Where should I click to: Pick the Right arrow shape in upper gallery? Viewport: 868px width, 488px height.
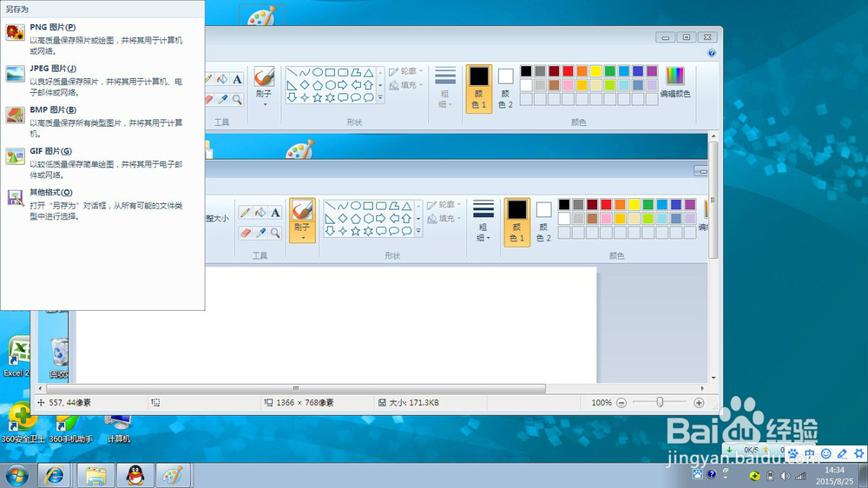click(343, 85)
